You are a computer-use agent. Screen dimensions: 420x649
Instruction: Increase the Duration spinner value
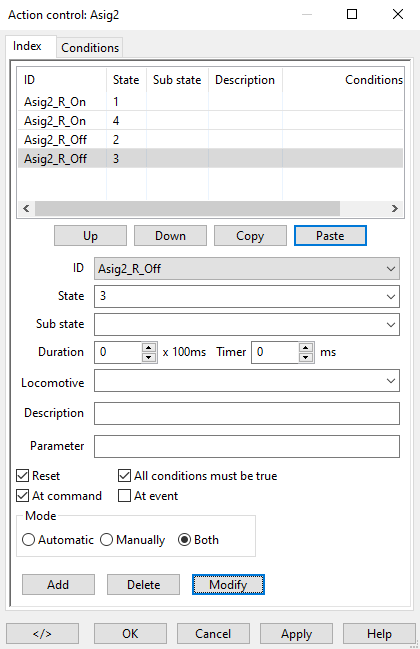(x=149, y=347)
